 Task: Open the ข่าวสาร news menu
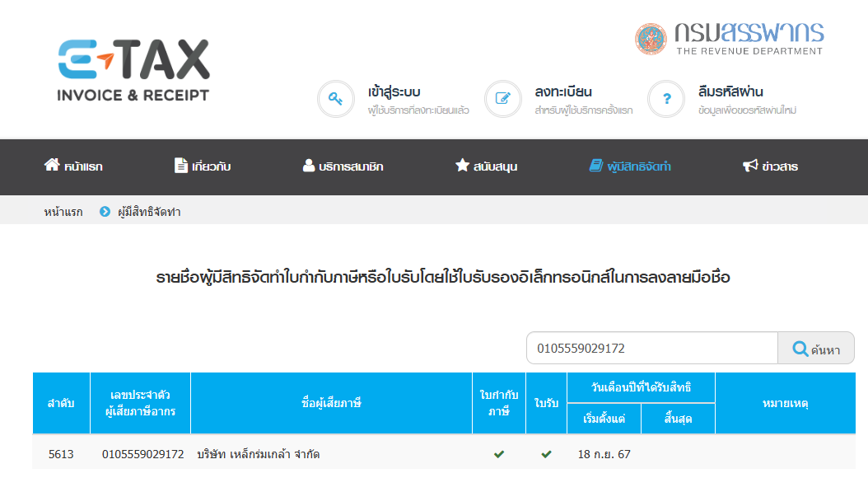(779, 166)
